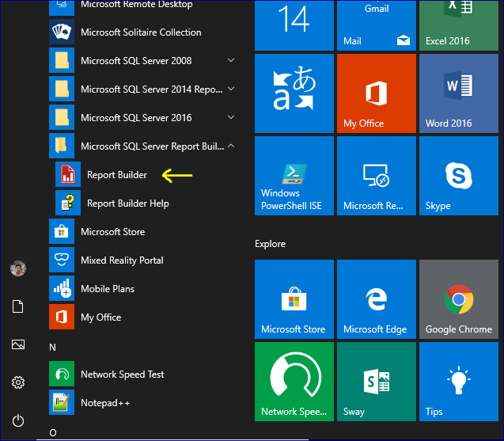This screenshot has height=441, width=504.
Task: Open Pictures from the Start sidebar
Action: coord(18,344)
